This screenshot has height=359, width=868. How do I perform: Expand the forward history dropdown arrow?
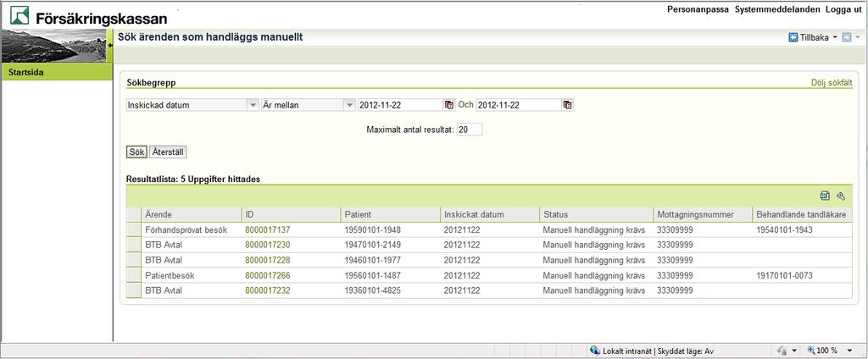pos(858,37)
